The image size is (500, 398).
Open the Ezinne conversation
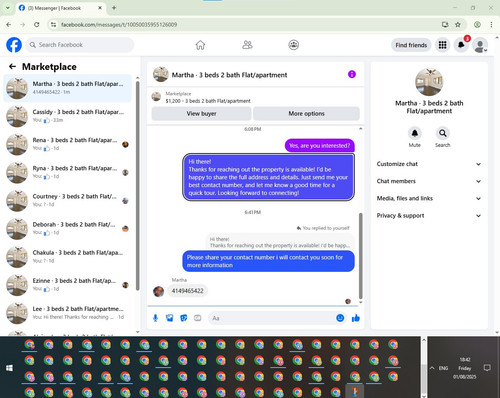[x=68, y=285]
